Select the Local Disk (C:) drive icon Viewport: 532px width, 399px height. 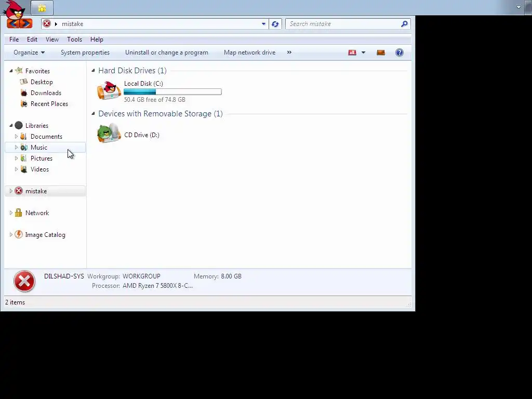109,90
